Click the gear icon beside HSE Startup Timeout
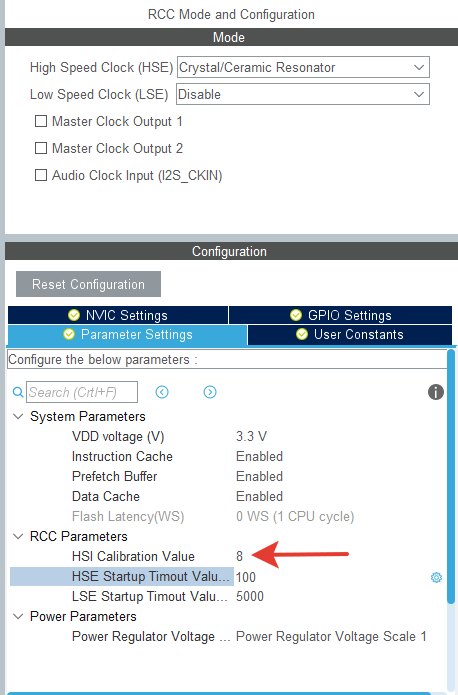This screenshot has height=695, width=458. 436,577
